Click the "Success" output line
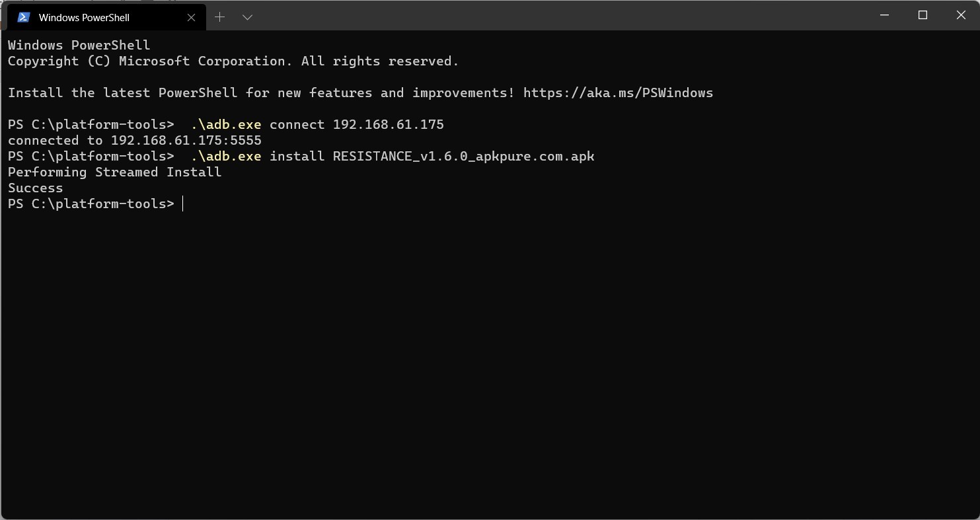980x520 pixels. click(x=35, y=188)
